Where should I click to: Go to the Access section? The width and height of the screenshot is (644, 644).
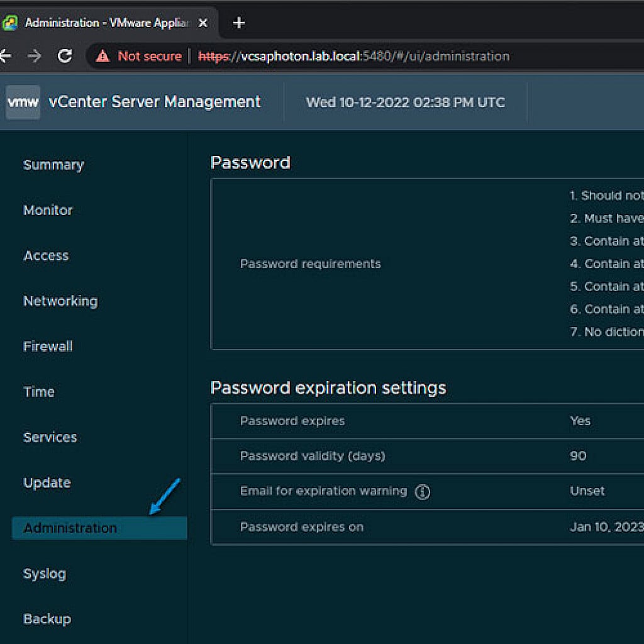click(x=46, y=255)
